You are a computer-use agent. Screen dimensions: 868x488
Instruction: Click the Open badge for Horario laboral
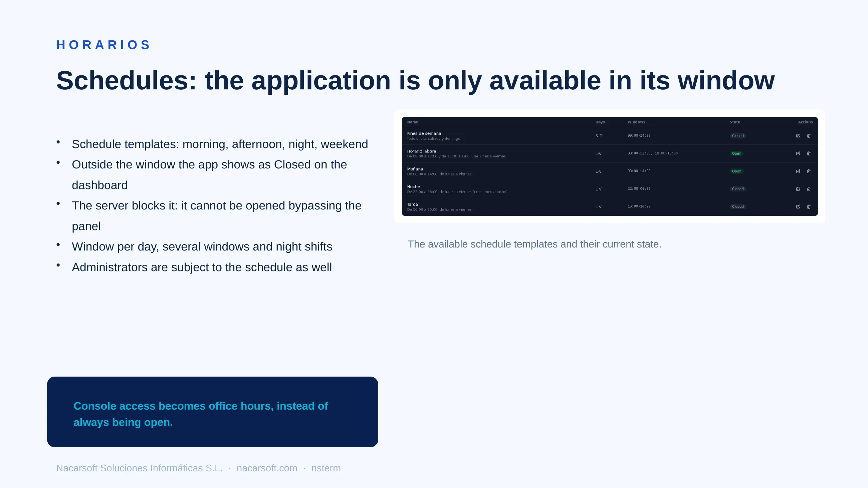(736, 153)
